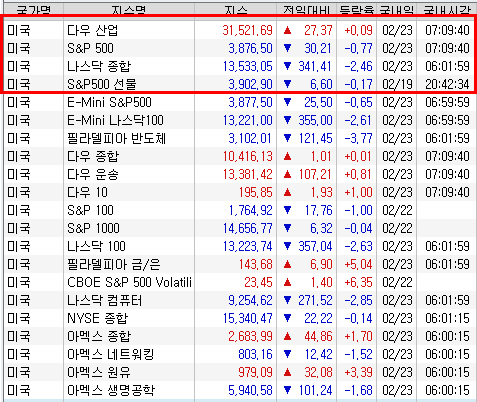Select the 아멕스 네트워킹 index name
477x402 pixels.
pyautogui.click(x=111, y=354)
